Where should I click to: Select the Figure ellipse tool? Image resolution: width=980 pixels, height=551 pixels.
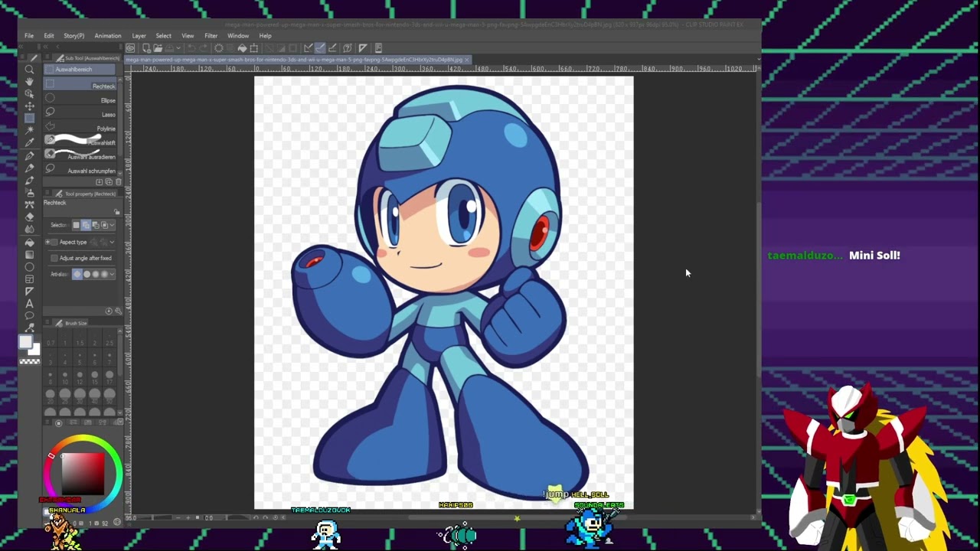(x=29, y=267)
